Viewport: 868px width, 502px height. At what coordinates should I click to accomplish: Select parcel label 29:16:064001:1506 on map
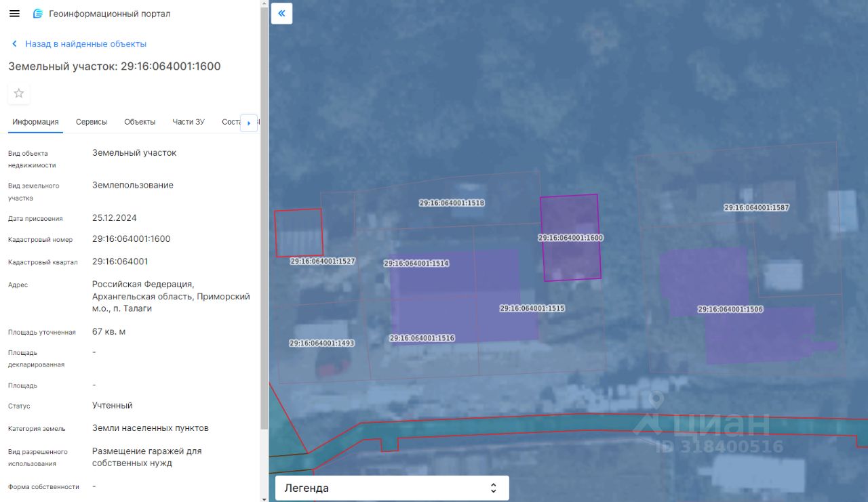point(730,310)
